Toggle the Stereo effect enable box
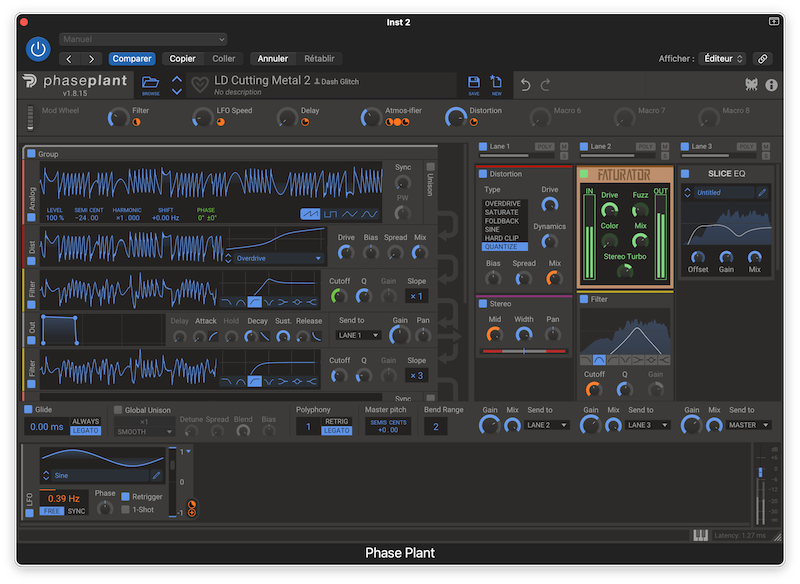800x584 pixels. click(x=482, y=303)
